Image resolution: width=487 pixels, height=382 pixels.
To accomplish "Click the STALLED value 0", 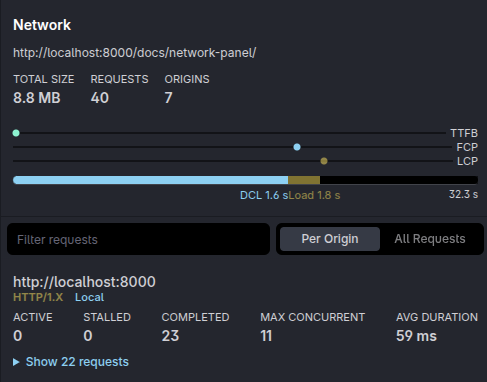I will [88, 336].
